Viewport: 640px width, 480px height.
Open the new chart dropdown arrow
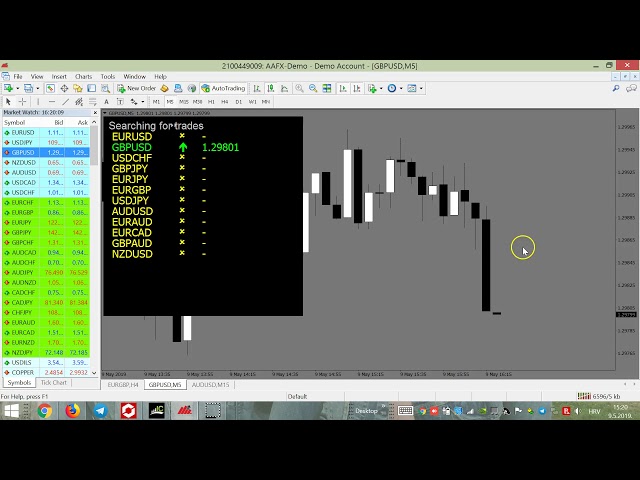[17, 88]
